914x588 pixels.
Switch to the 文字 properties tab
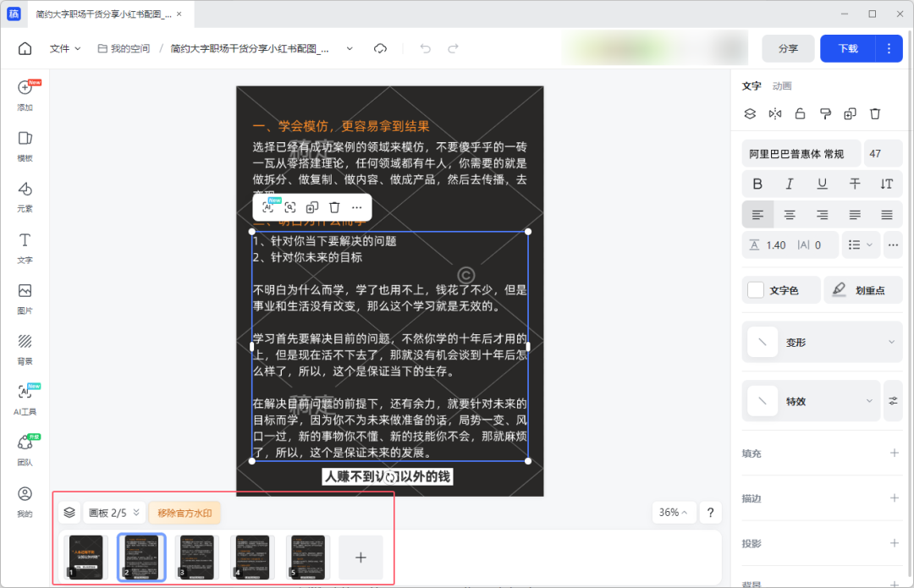point(752,85)
